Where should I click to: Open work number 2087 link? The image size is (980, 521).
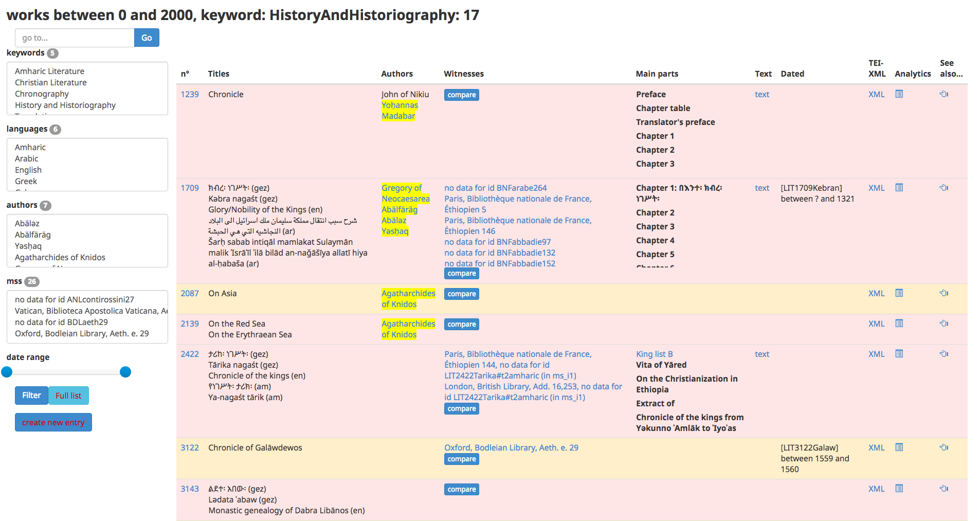click(190, 293)
